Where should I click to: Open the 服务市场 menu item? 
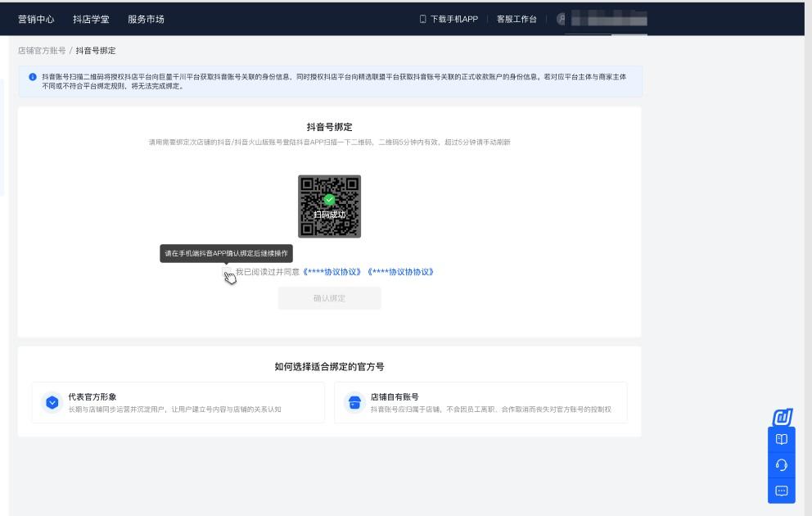coord(144,18)
